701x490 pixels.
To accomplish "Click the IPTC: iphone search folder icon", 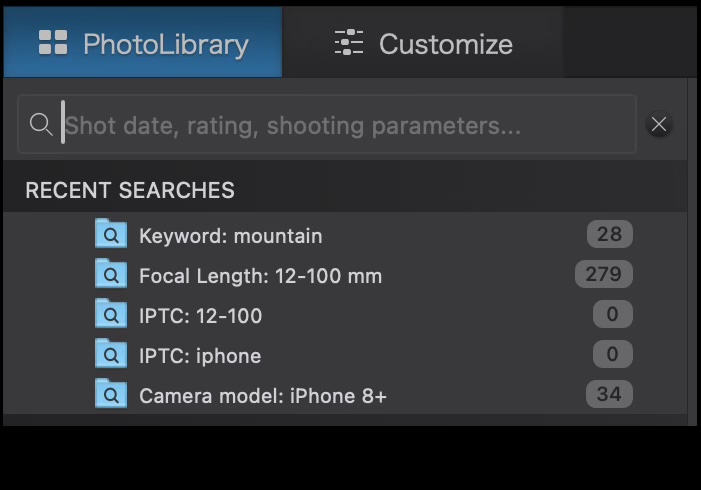I will point(110,355).
